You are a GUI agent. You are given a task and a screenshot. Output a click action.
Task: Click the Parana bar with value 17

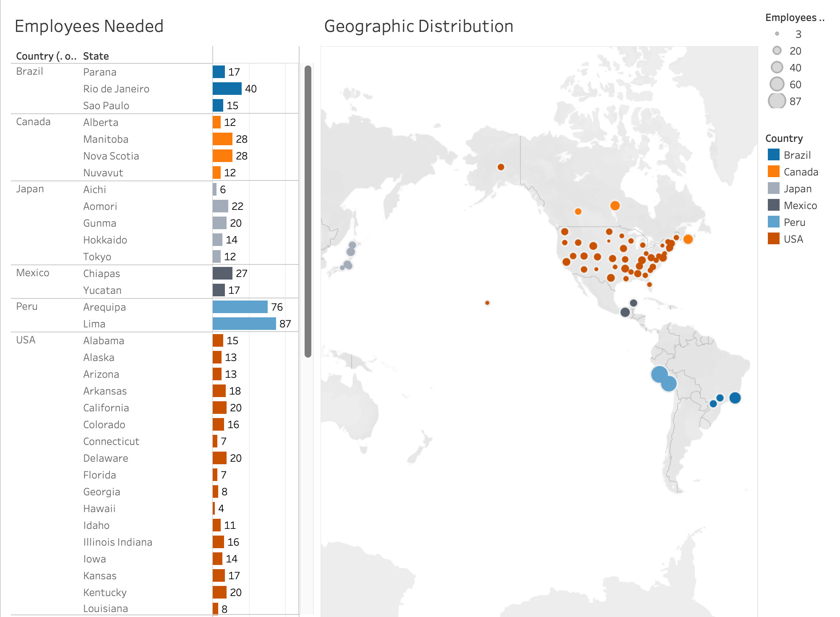(x=219, y=72)
